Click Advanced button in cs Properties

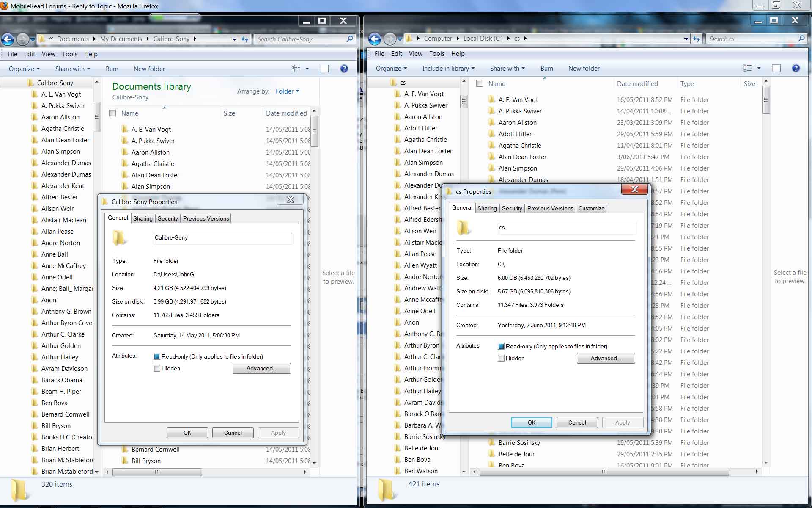[x=606, y=358]
